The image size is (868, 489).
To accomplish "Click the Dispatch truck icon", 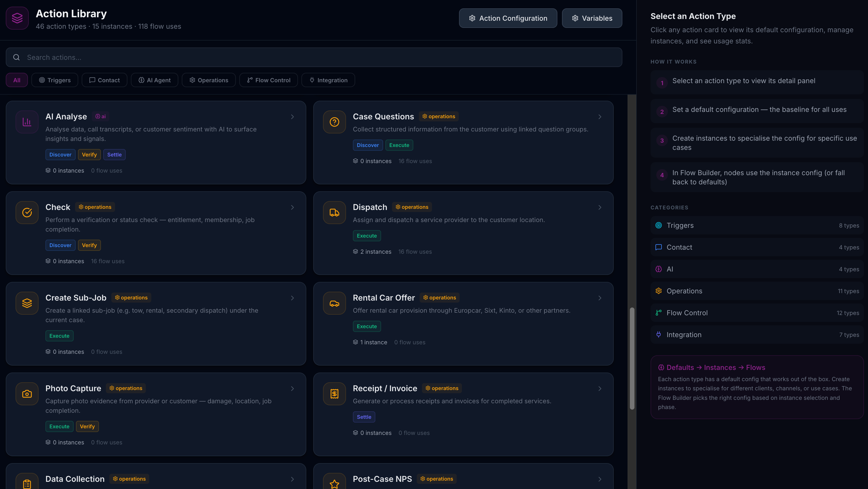I will (x=334, y=213).
